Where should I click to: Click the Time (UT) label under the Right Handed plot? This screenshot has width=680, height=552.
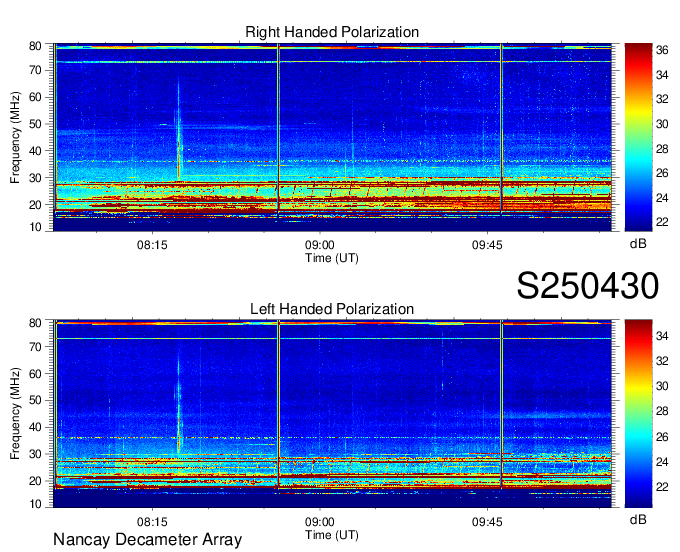click(x=332, y=258)
